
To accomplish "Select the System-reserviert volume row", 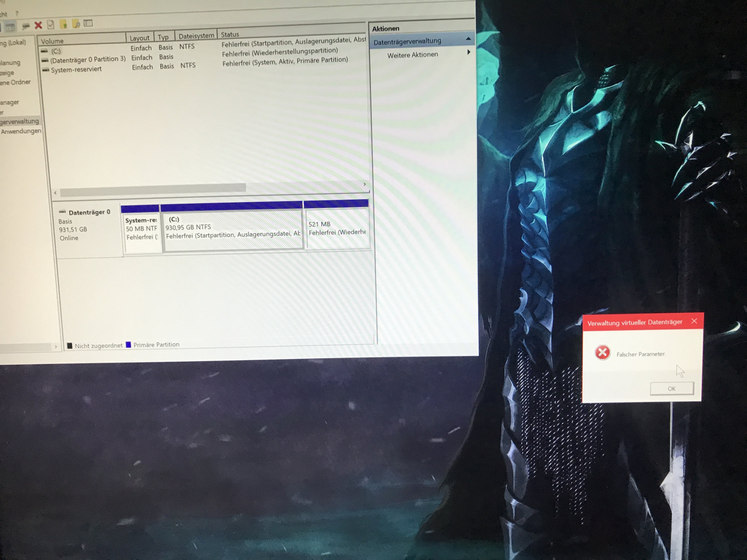I will 76,70.
